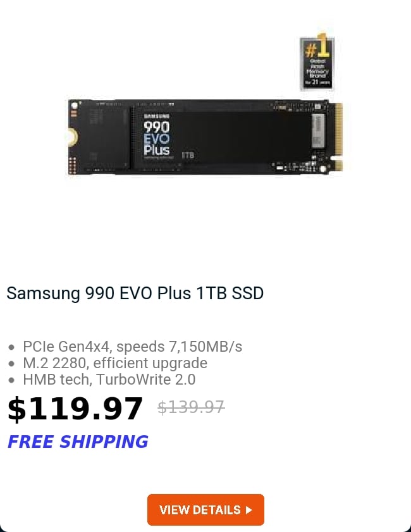Click the bullet dot before HMB tech
The image size is (411, 532).
click(11, 380)
